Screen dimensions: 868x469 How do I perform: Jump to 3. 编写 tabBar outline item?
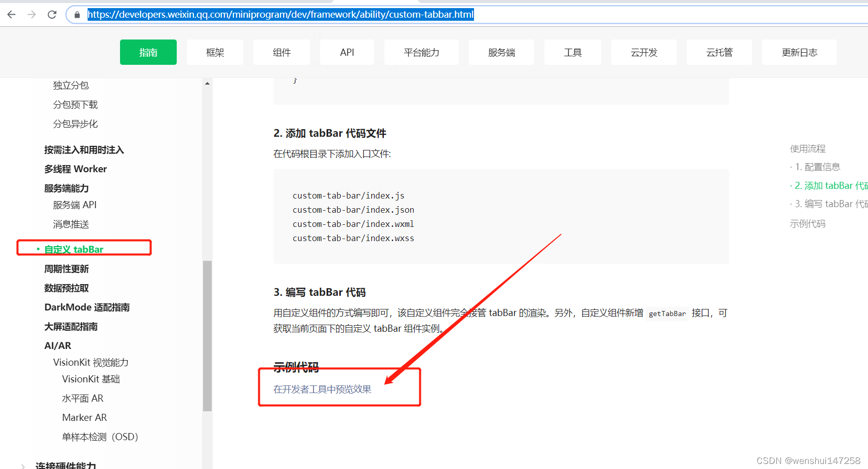tap(829, 204)
